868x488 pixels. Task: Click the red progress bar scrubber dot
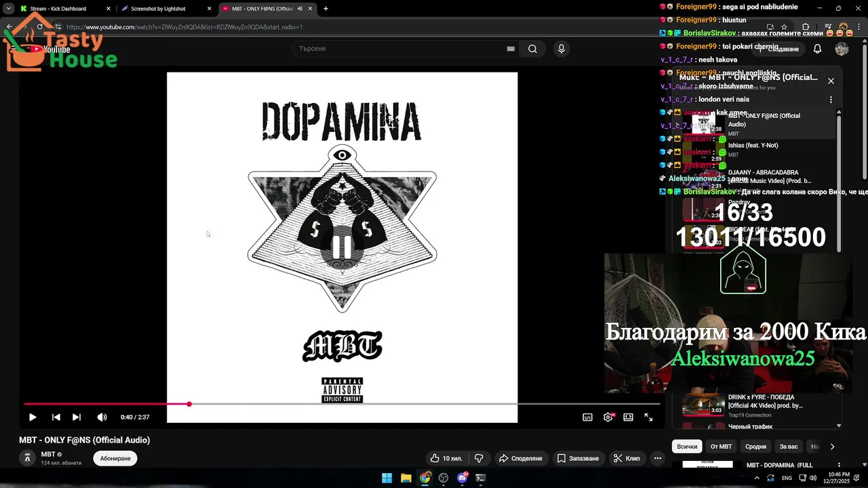(x=189, y=404)
